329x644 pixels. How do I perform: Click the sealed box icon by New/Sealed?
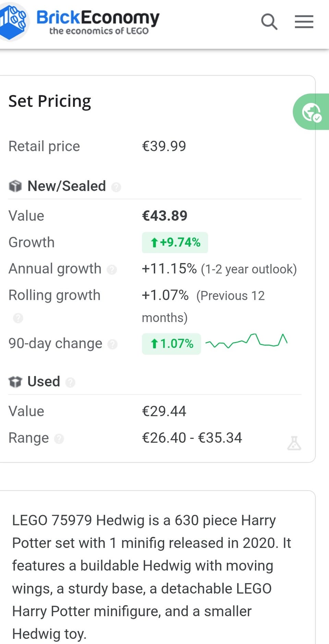15,186
